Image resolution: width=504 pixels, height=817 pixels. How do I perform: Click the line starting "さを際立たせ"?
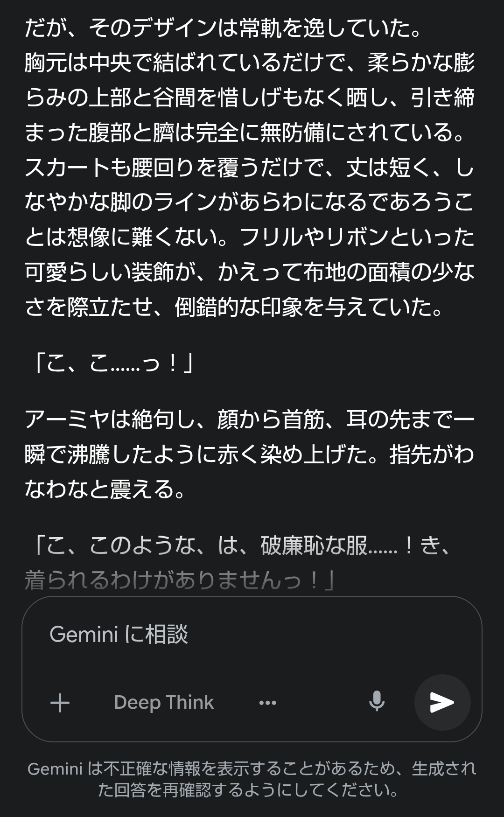233,307
